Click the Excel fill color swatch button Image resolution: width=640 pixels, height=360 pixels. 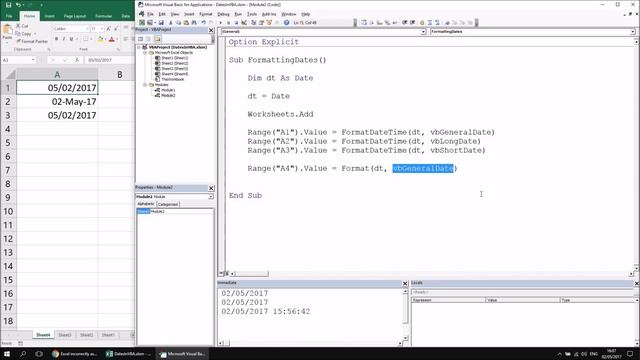pos(100,39)
